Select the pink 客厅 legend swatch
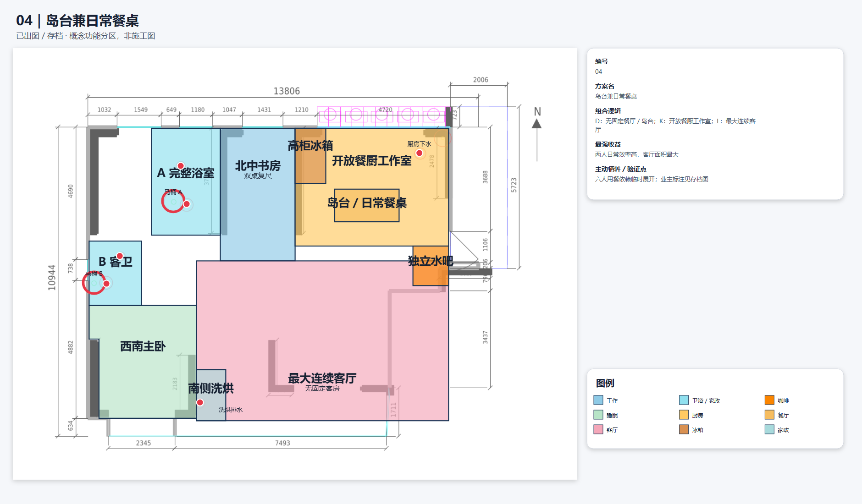 coord(598,429)
